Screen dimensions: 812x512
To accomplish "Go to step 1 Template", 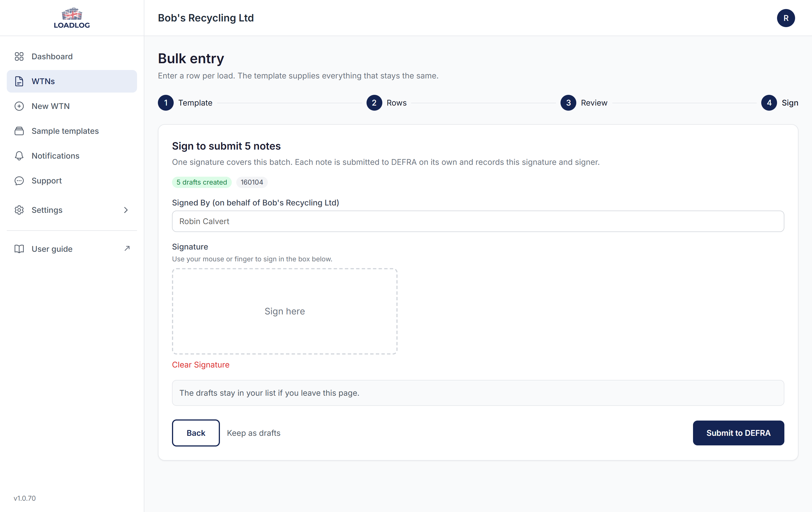I will pos(185,103).
